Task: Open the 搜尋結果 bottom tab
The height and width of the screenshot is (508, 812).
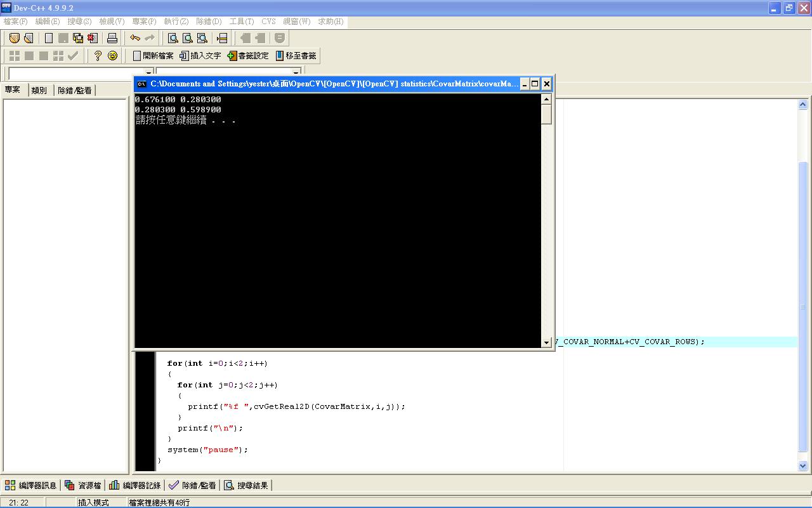Action: [x=247, y=485]
